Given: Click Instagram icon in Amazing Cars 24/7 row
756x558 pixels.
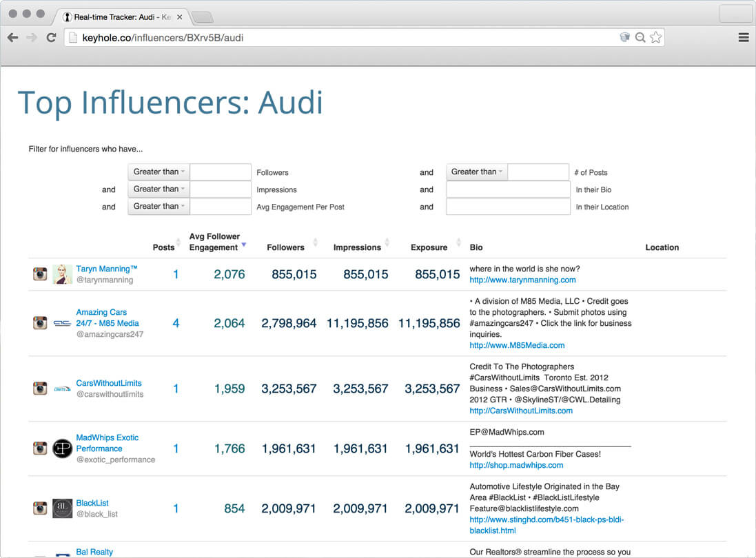Looking at the screenshot, I should point(40,323).
